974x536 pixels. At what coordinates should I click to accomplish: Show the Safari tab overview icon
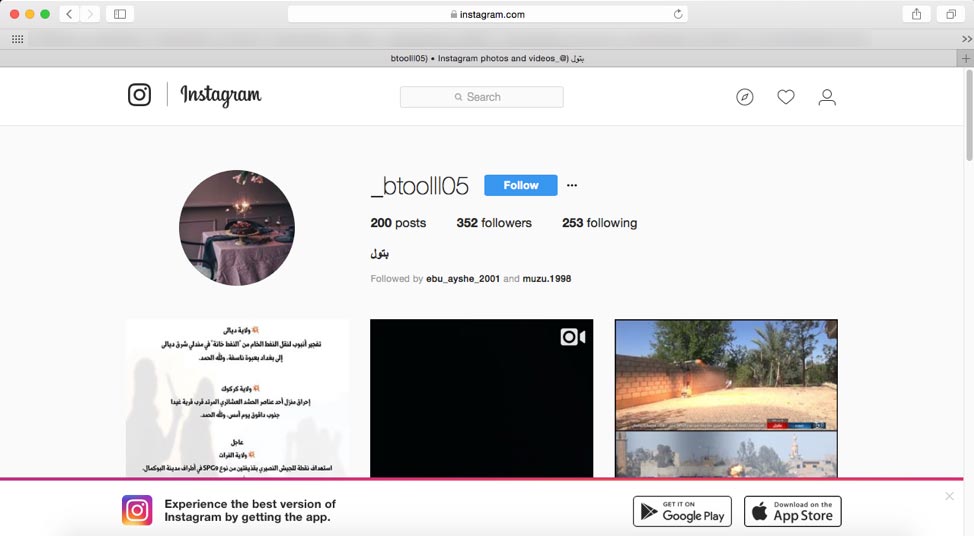click(x=949, y=14)
